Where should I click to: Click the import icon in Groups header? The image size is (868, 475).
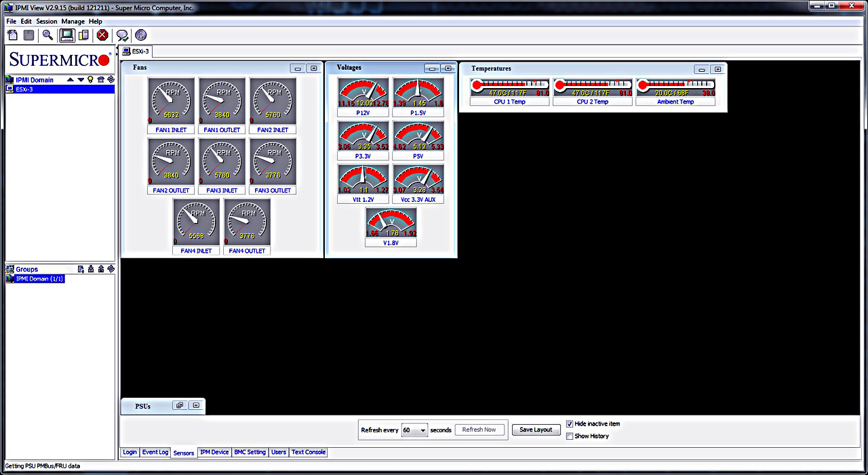click(91, 269)
